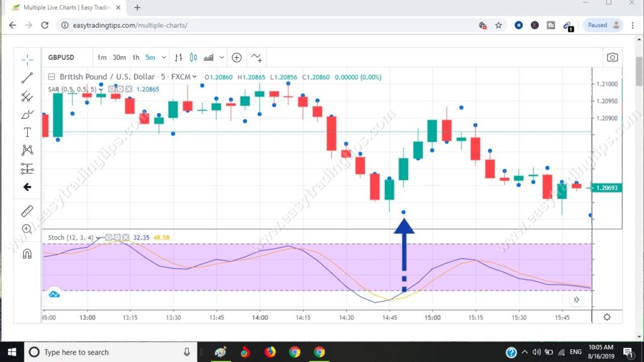Open Stoch indicator settings gear

pos(116,238)
